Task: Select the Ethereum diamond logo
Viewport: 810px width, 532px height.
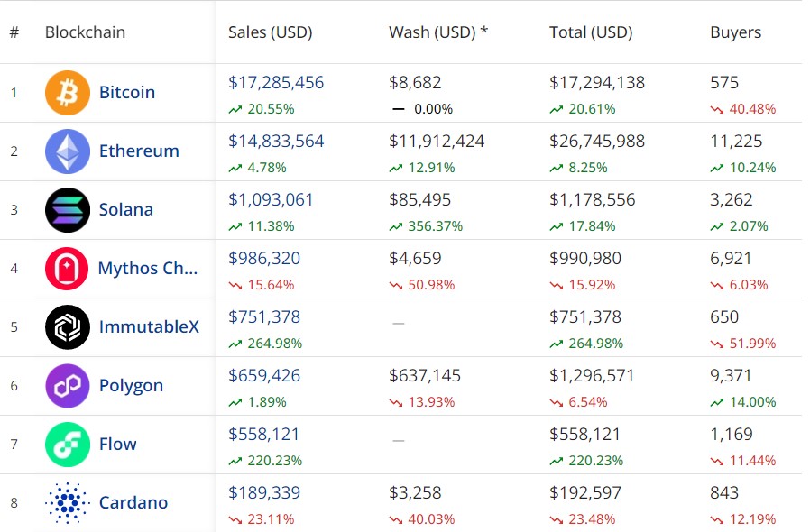Action: coord(67,151)
